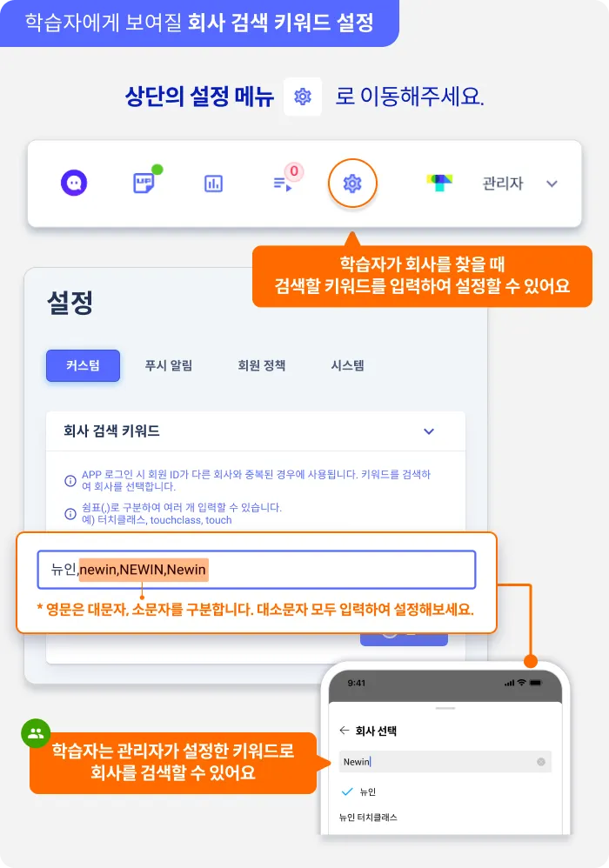This screenshot has height=868, width=609.
Task: Click the colorful T brand logo
Action: point(439,182)
